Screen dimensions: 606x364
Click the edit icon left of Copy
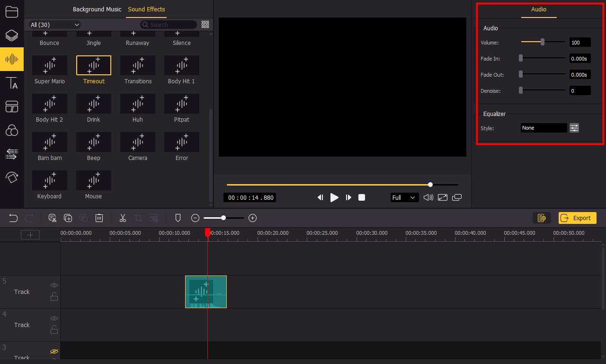(53, 218)
